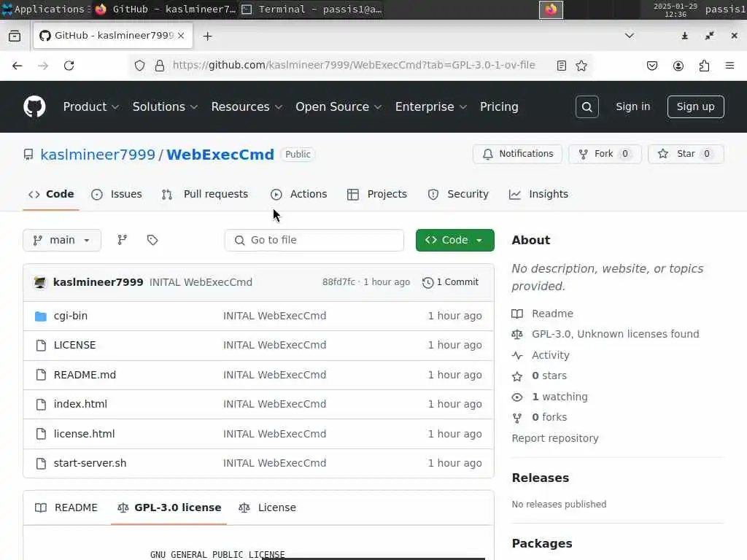Go back with the browser arrow
Viewport: 747px width, 560px height.
click(x=18, y=66)
